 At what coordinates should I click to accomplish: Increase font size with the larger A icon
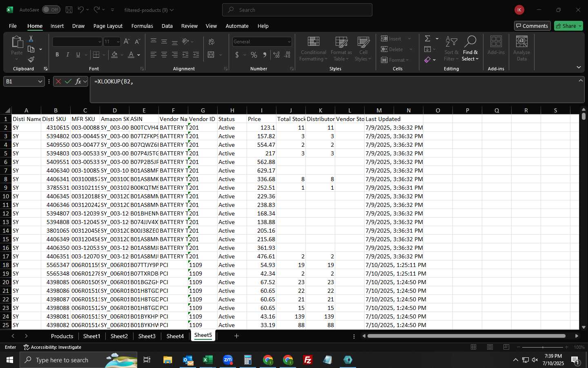127,42
